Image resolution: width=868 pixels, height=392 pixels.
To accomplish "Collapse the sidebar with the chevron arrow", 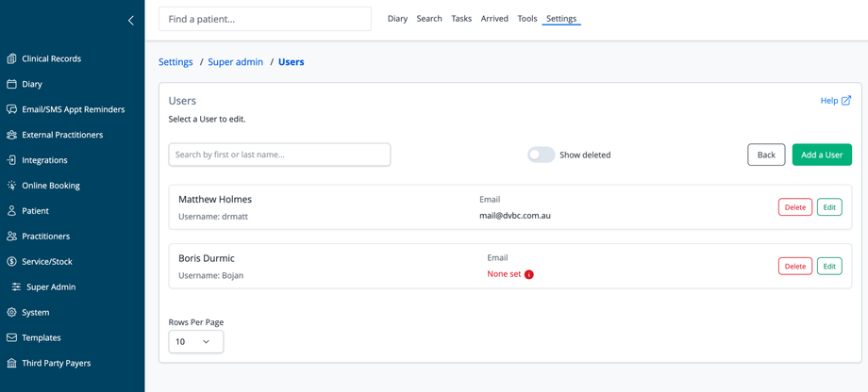I will point(131,20).
